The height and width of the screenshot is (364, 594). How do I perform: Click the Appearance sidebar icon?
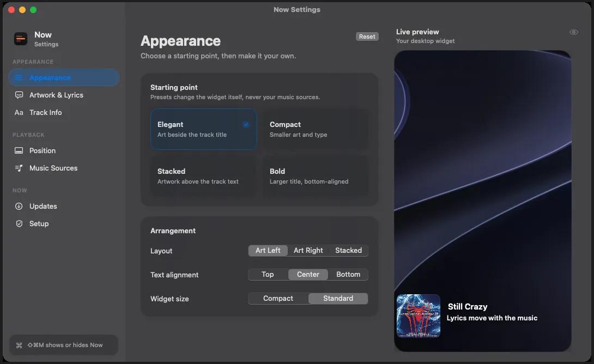click(19, 77)
